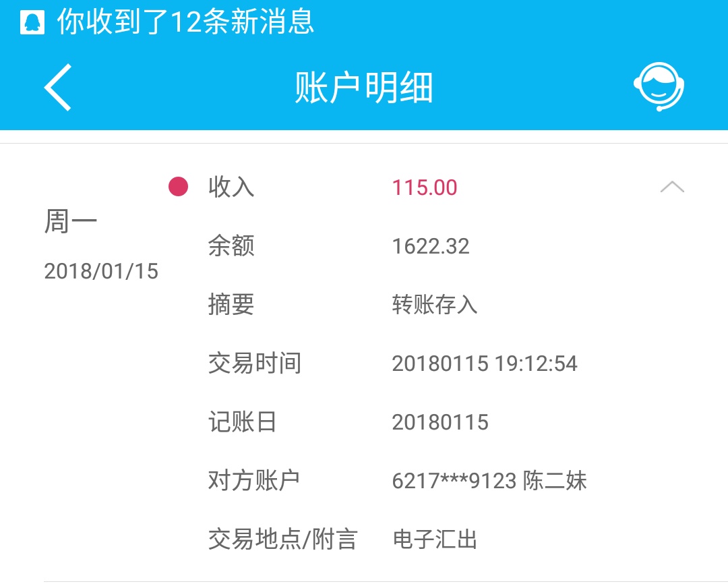The width and height of the screenshot is (728, 584).
Task: Tap the back arrow icon
Action: (x=58, y=88)
